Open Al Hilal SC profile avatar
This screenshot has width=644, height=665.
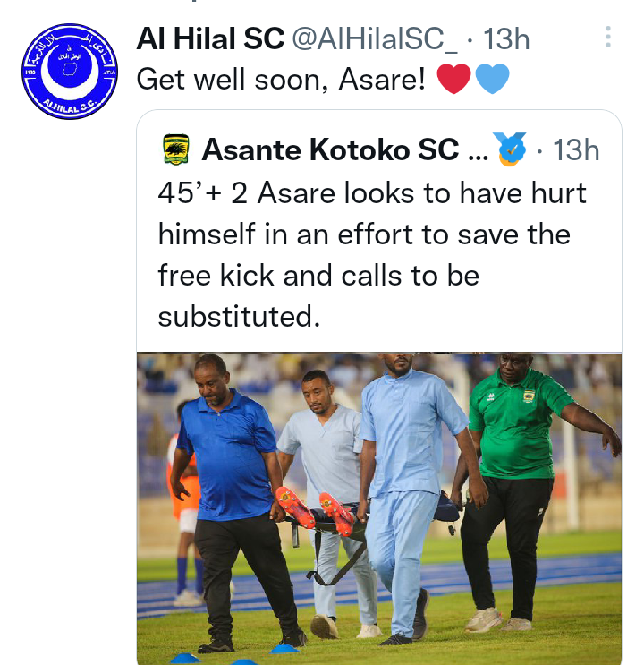[70, 72]
